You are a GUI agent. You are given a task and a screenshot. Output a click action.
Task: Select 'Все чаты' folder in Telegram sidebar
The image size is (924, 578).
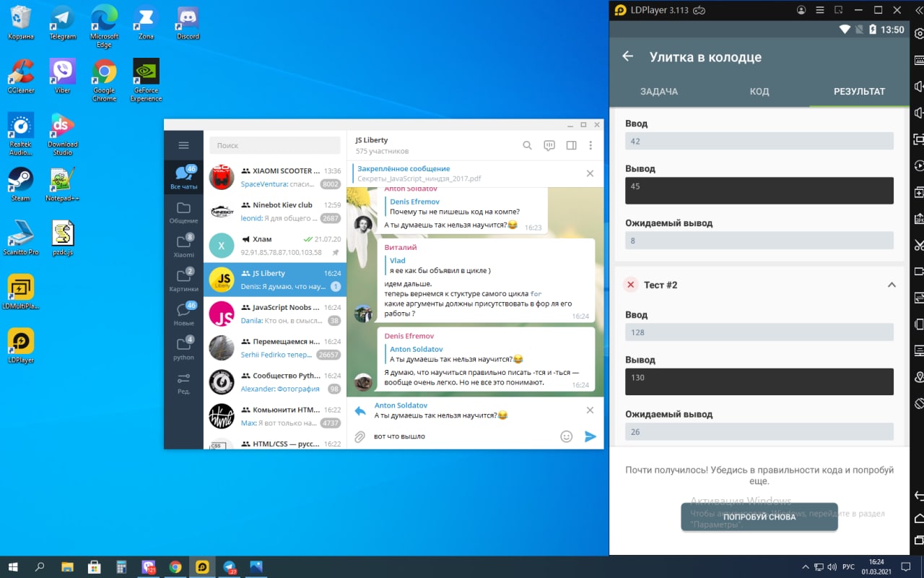coord(183,177)
